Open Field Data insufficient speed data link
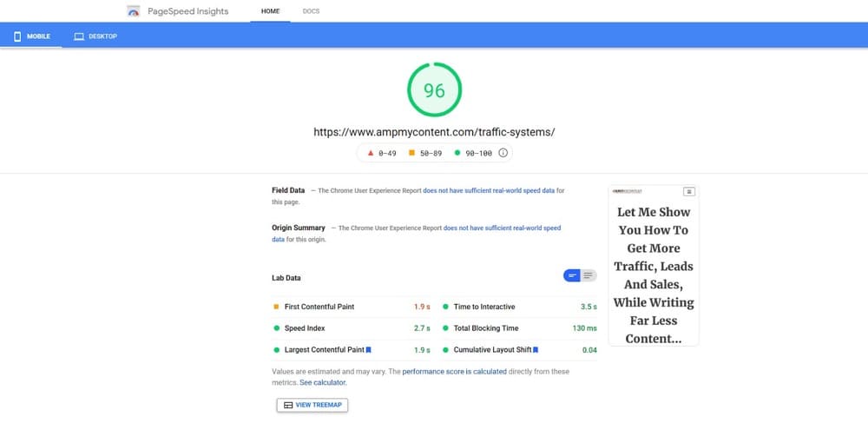 pyautogui.click(x=489, y=190)
